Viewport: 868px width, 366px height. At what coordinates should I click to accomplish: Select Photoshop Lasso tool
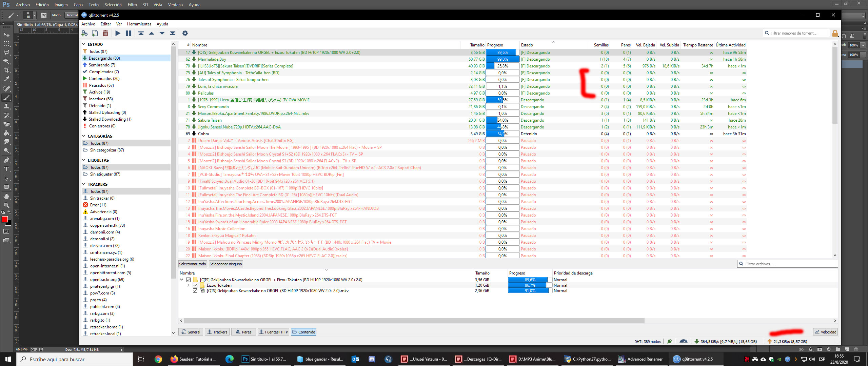[6, 53]
